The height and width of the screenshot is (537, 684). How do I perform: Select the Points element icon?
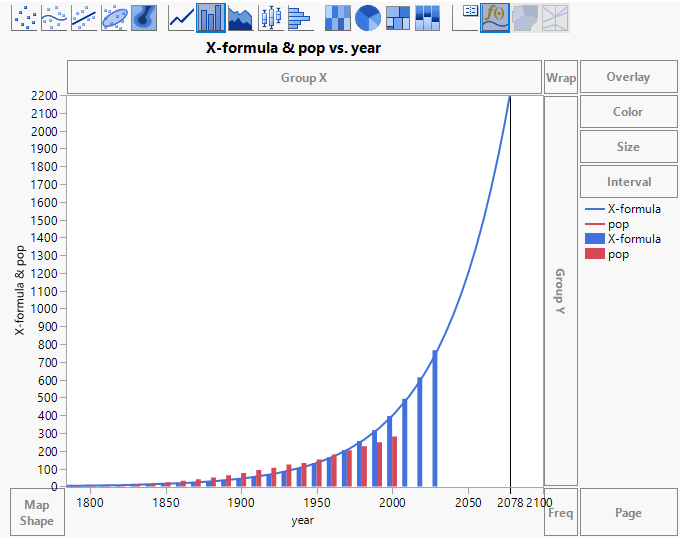pos(24,17)
